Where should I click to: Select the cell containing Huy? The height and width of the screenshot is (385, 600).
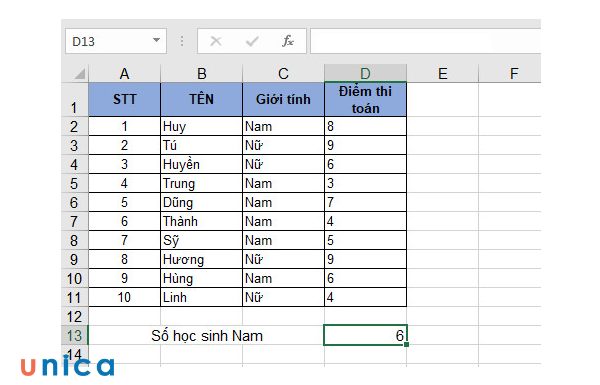tap(202, 126)
